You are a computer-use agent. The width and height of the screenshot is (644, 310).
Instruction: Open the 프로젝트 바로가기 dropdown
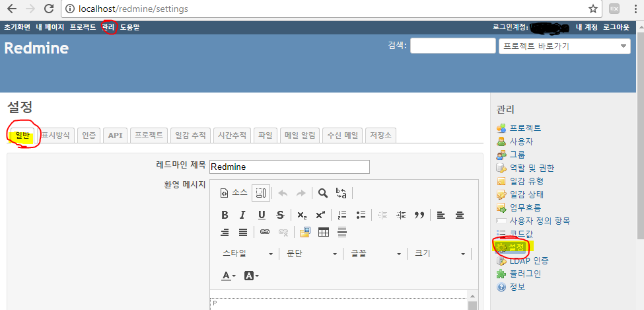[x=563, y=46]
